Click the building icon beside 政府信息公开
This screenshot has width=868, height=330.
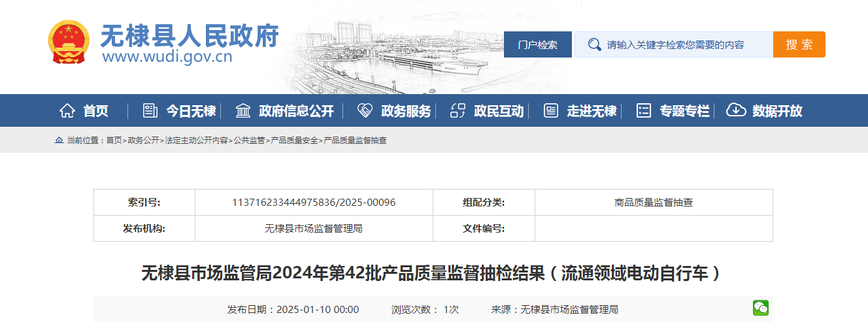pyautogui.click(x=243, y=111)
